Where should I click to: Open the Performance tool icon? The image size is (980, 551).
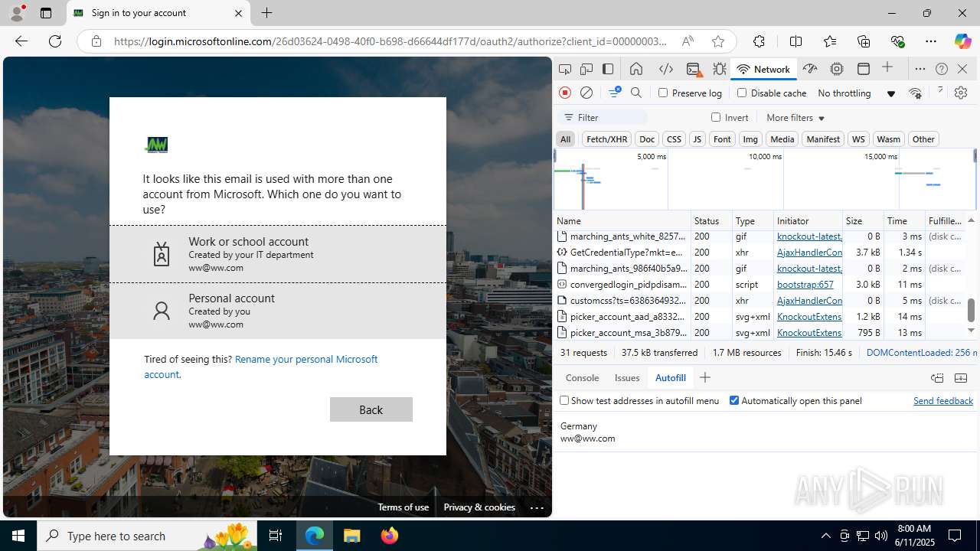(x=810, y=69)
